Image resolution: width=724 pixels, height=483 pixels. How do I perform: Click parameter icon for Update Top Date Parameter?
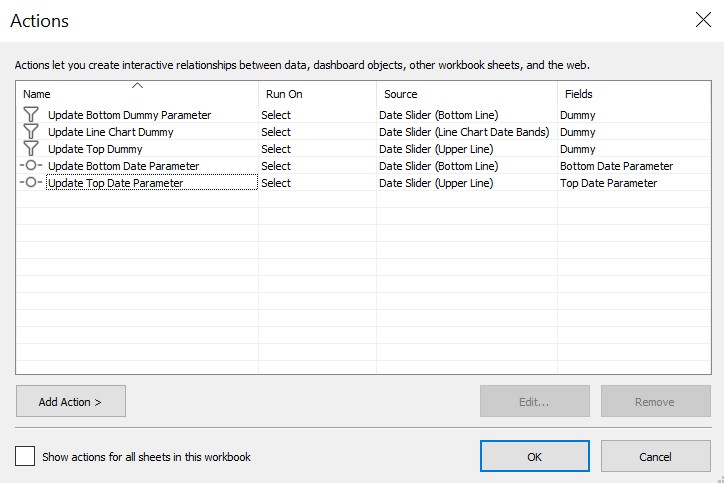30,183
